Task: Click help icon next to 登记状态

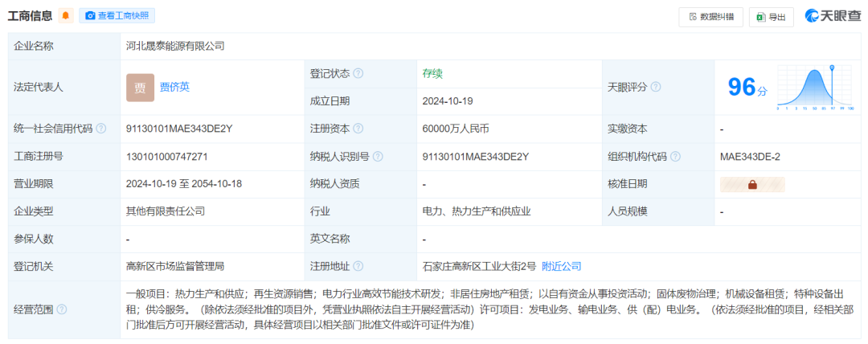Action: 358,73
